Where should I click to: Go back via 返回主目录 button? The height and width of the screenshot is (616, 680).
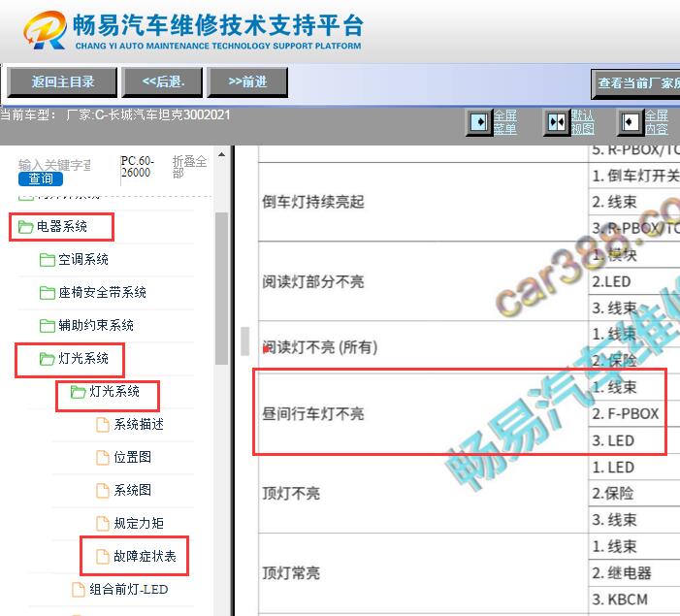click(x=62, y=81)
